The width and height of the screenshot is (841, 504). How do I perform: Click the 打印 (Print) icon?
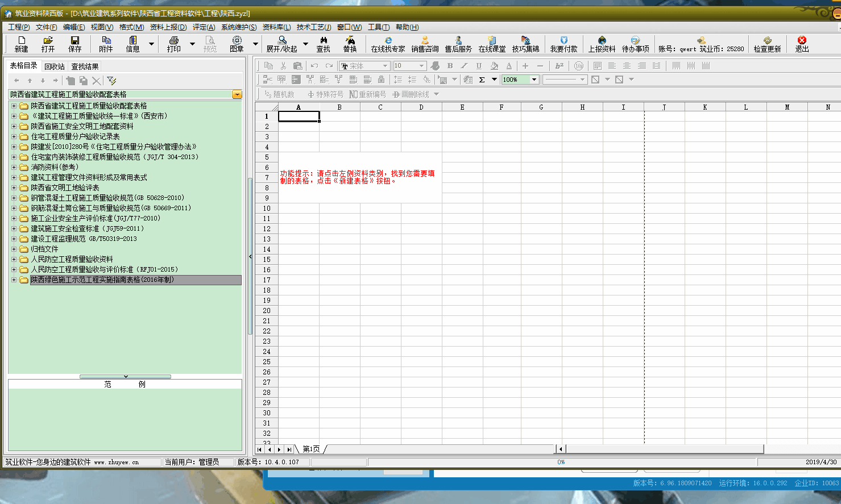tap(174, 44)
